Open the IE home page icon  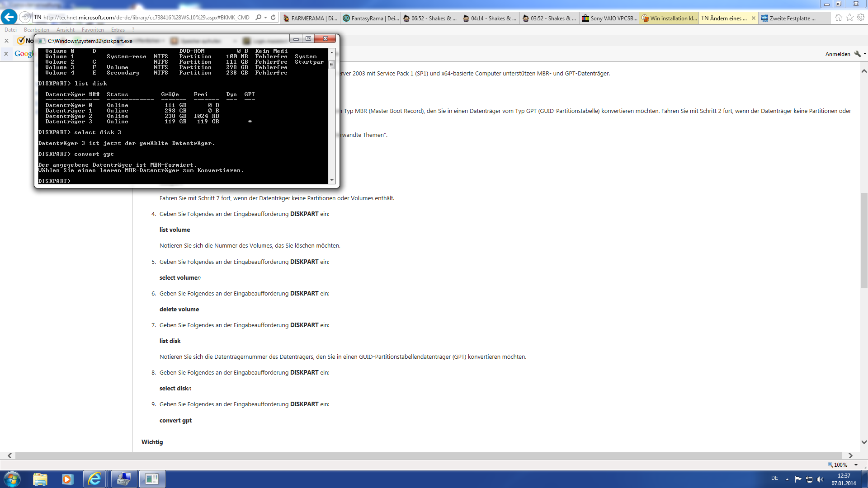[x=838, y=18]
